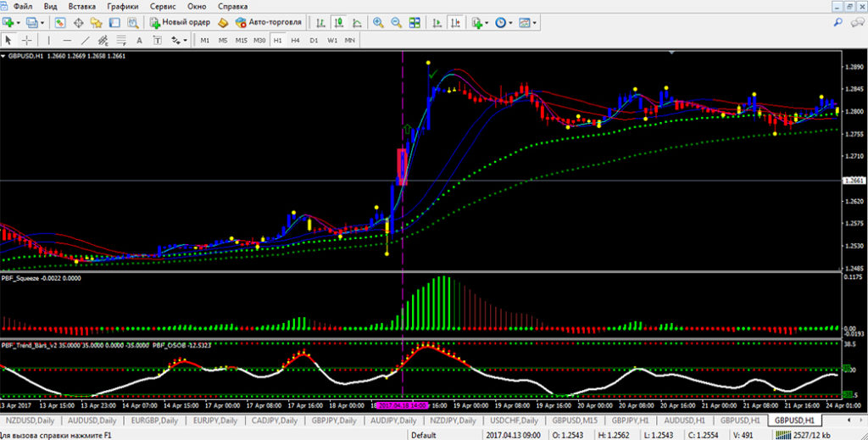868x440 pixels.
Task: Select the equidistant channel tool
Action: (x=103, y=41)
